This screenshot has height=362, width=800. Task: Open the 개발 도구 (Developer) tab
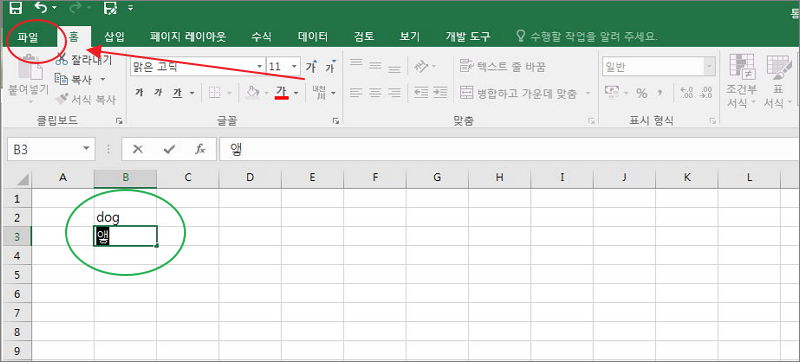468,37
